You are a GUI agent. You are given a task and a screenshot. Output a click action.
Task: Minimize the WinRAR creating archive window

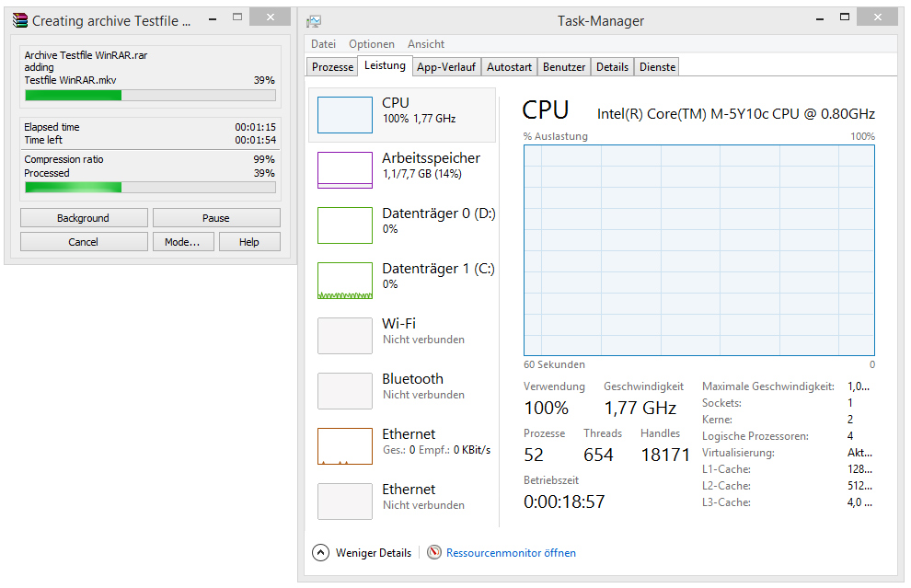point(213,18)
